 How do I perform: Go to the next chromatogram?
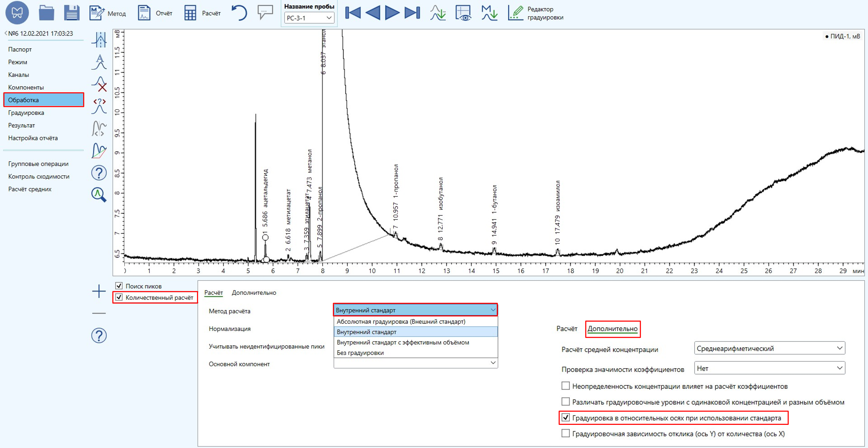pos(392,13)
